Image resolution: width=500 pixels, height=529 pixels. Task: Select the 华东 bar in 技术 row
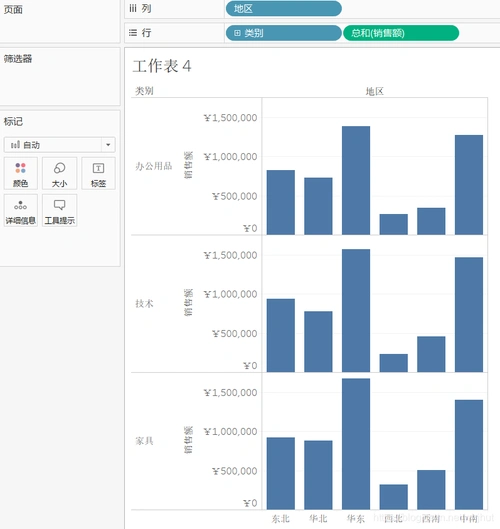coord(356,311)
